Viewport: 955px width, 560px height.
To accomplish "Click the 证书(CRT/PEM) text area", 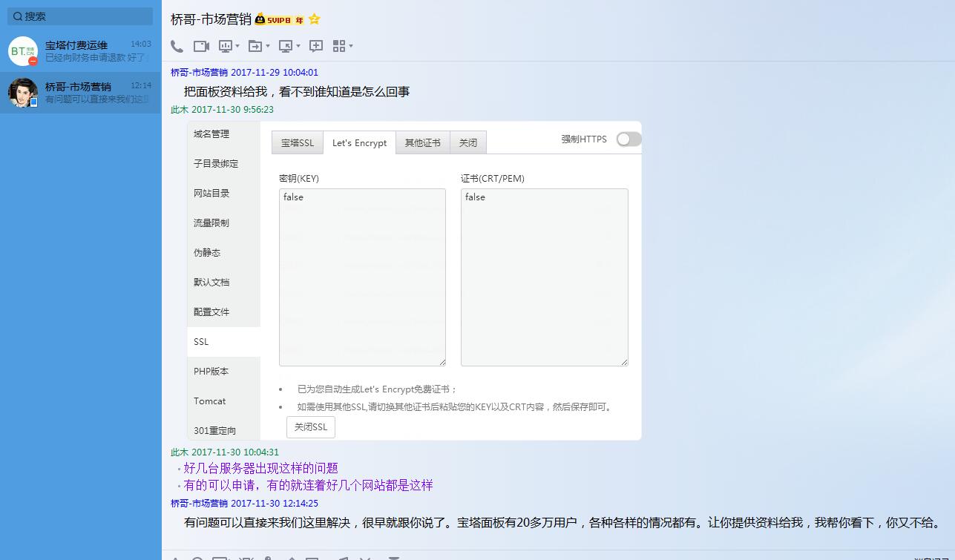I will (545, 277).
